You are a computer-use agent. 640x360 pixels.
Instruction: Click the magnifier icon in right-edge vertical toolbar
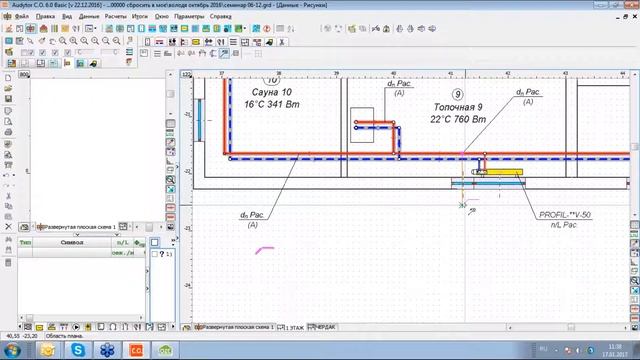pos(635,281)
